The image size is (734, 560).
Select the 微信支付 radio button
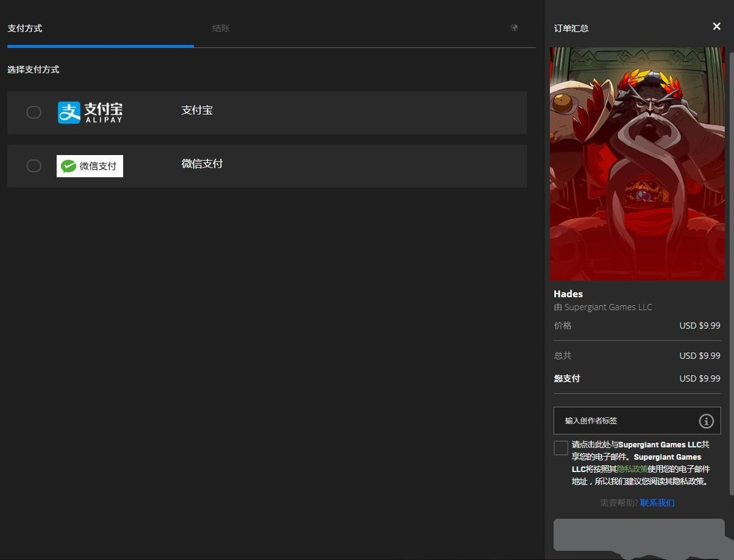(x=34, y=166)
